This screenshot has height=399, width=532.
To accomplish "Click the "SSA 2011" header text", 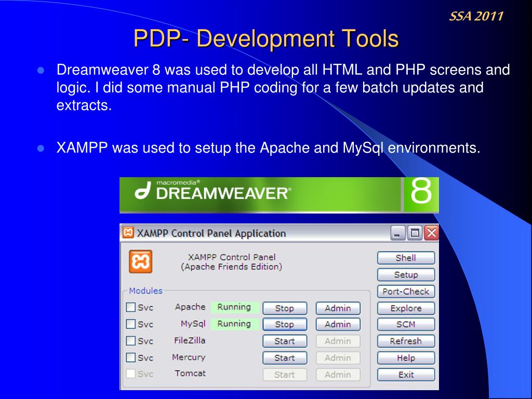I will coord(476,16).
